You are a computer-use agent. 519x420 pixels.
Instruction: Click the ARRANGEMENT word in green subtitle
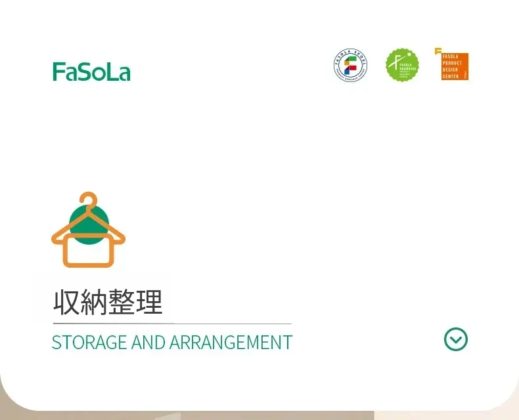pos(231,342)
